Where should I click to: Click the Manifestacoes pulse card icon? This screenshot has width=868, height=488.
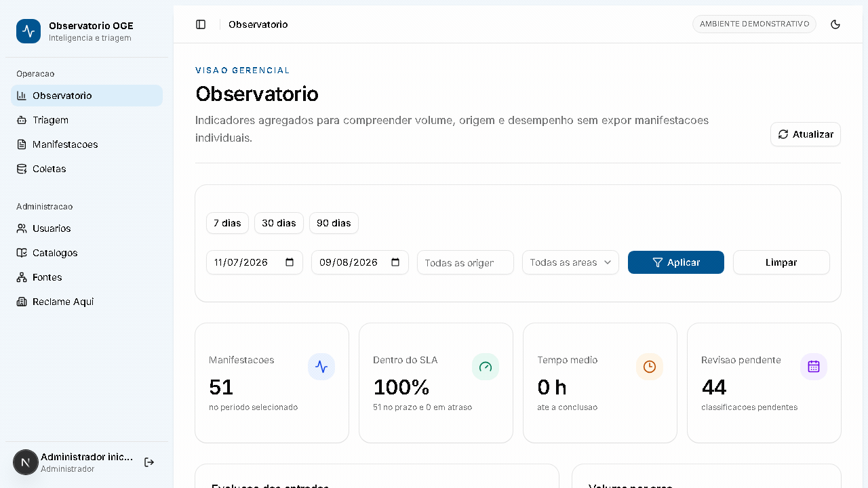click(x=321, y=367)
